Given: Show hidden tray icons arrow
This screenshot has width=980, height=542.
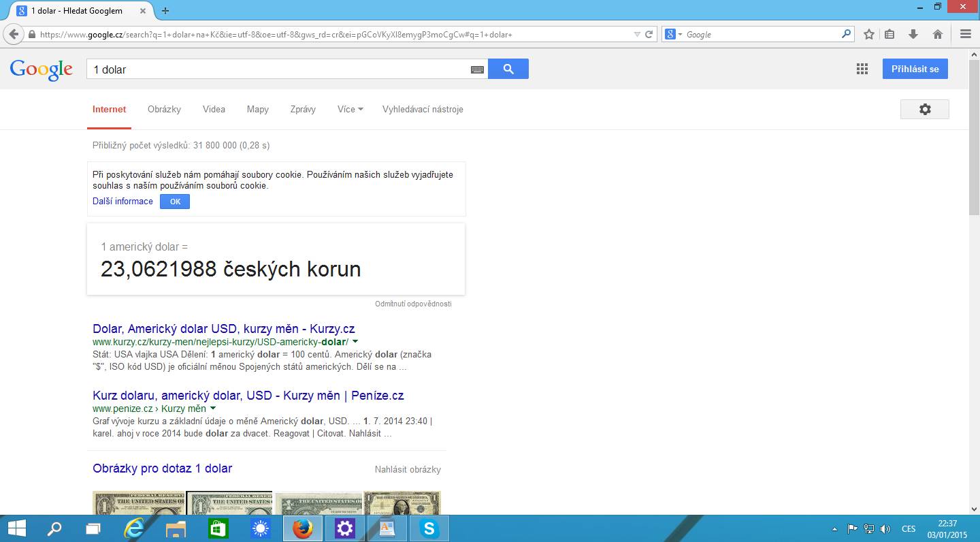Looking at the screenshot, I should coord(835,529).
